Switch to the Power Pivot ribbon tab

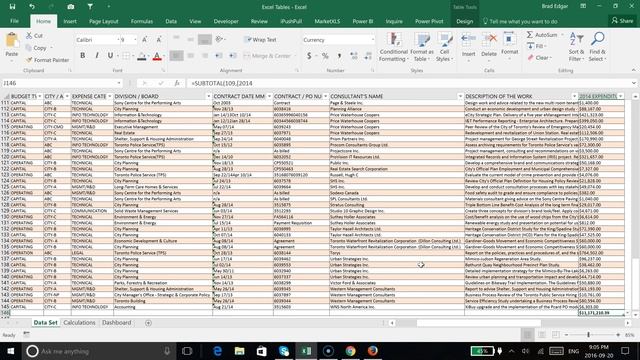click(429, 21)
